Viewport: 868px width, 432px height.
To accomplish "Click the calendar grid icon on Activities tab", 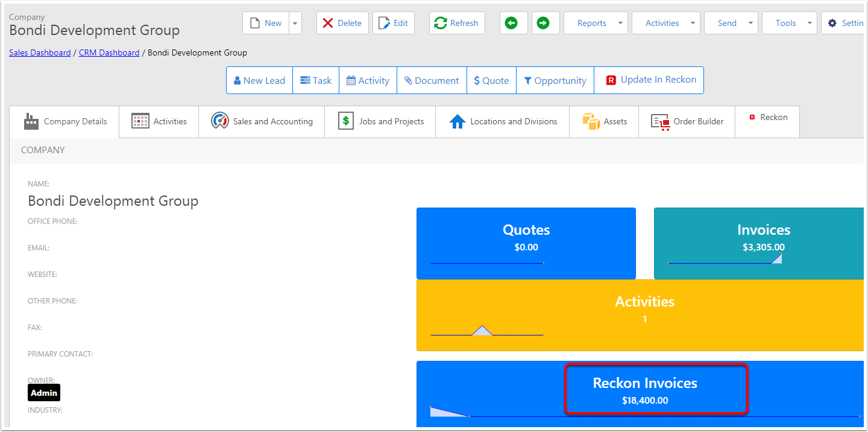I will pyautogui.click(x=140, y=121).
